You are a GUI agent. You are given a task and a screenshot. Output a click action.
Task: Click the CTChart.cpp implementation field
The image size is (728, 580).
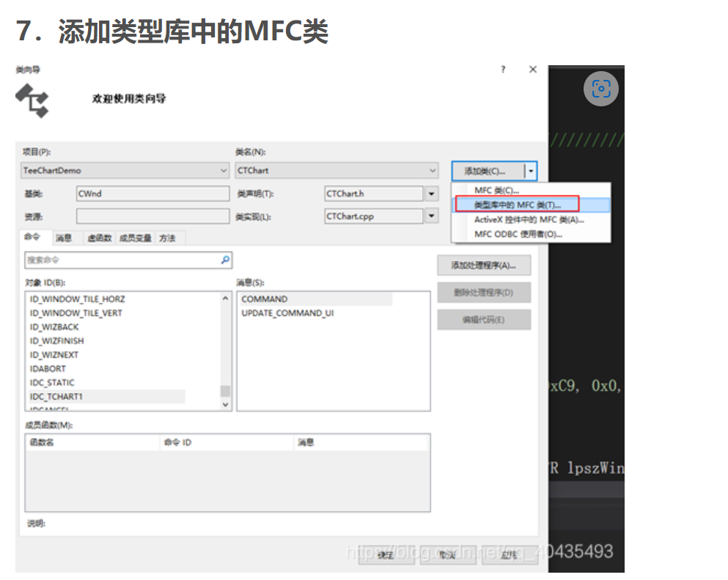pos(374,216)
